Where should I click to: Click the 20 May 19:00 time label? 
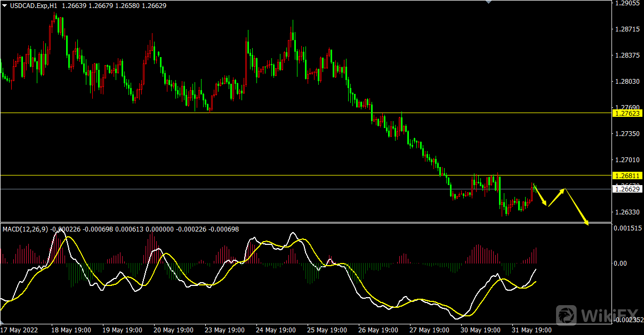[173, 330]
